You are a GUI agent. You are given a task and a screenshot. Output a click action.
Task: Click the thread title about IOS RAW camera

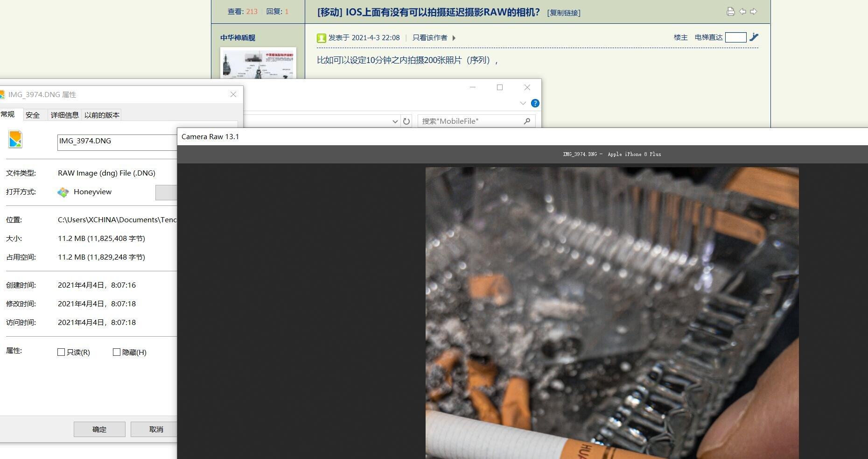pyautogui.click(x=442, y=12)
